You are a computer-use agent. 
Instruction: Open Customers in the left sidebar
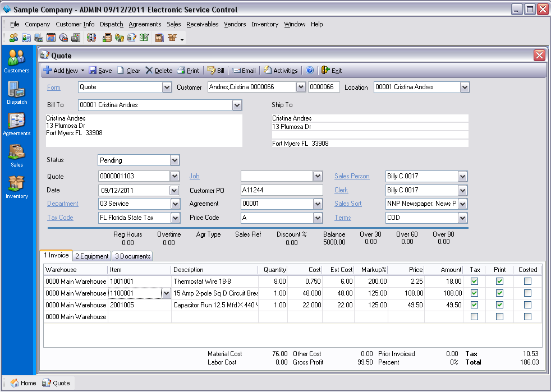click(x=16, y=59)
